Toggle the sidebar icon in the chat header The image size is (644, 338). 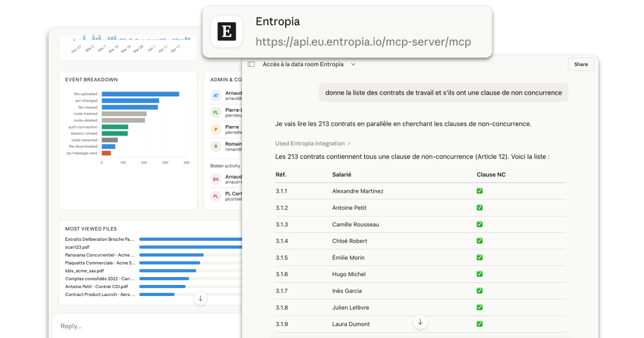coord(251,65)
